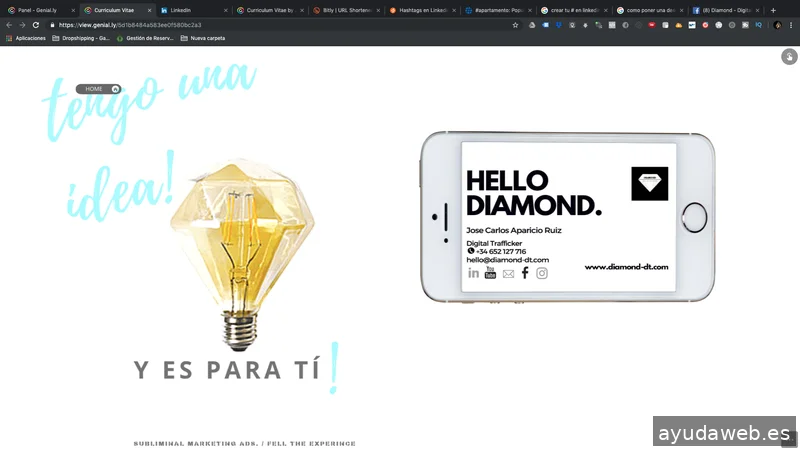Switch to the Hashtags en LinkedIn tab
Screen dimensions: 800x450
click(423, 10)
